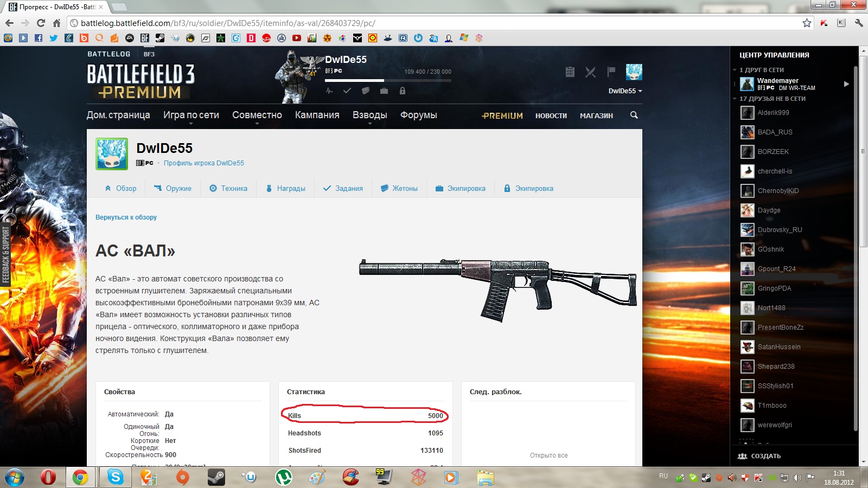868x488 pixels.
Task: Click the padlock unlocks icon in header
Action: 403,91
